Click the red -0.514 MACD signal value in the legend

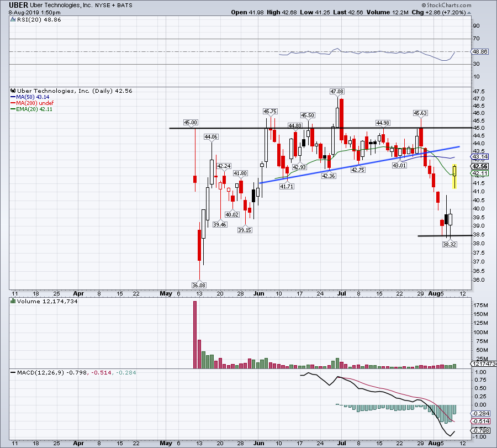click(102, 372)
